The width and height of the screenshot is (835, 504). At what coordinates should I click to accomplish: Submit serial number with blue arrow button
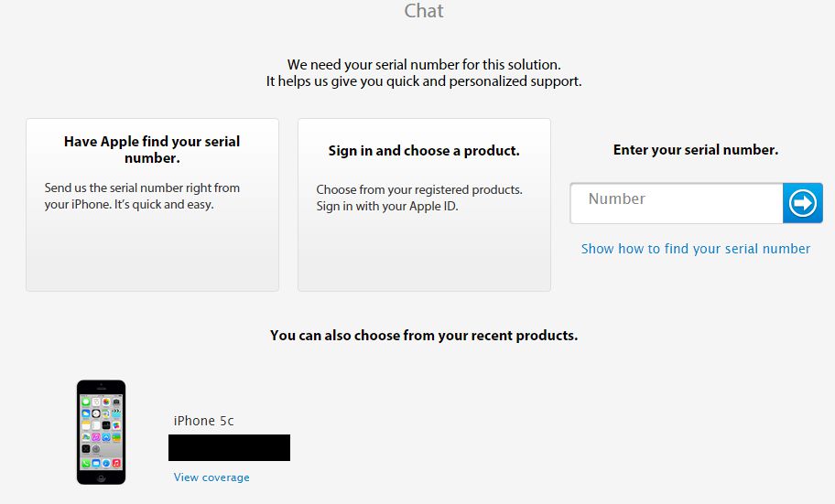point(803,203)
